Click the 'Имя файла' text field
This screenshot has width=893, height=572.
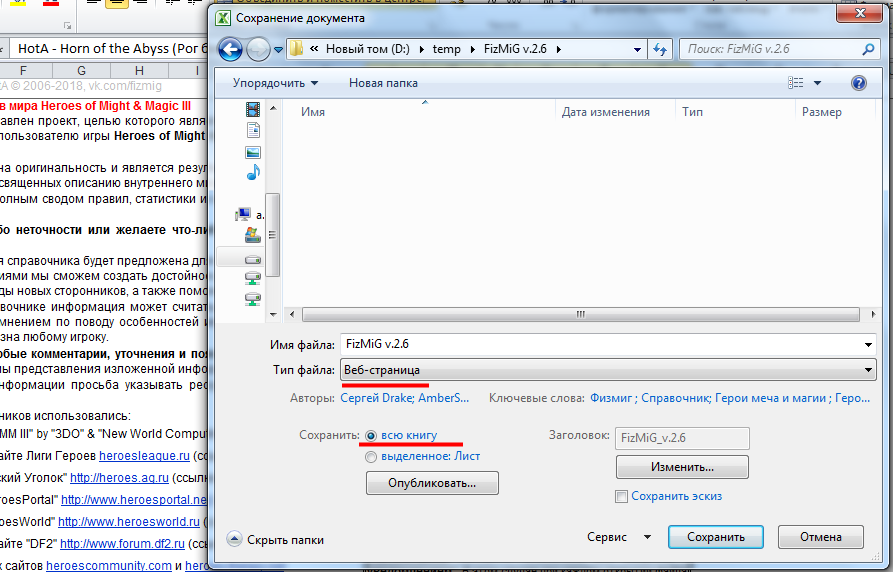(x=600, y=345)
